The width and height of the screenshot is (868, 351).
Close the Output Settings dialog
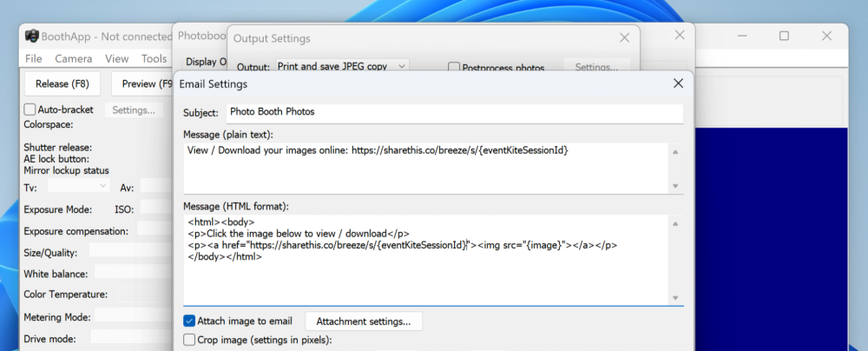624,37
